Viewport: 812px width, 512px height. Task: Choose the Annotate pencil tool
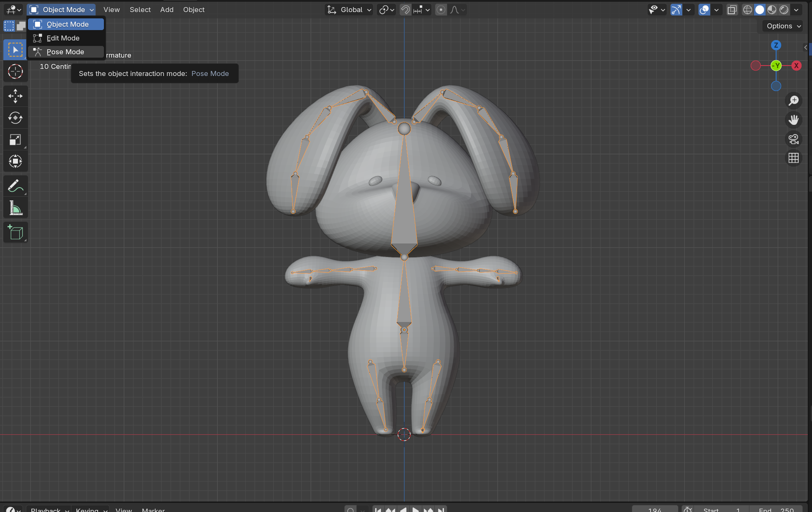pyautogui.click(x=15, y=186)
